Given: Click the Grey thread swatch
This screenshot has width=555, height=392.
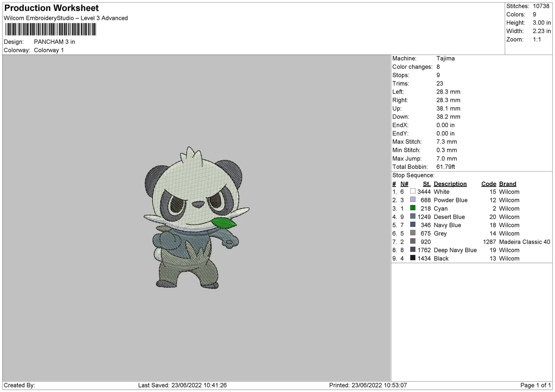Looking at the screenshot, I should [413, 233].
